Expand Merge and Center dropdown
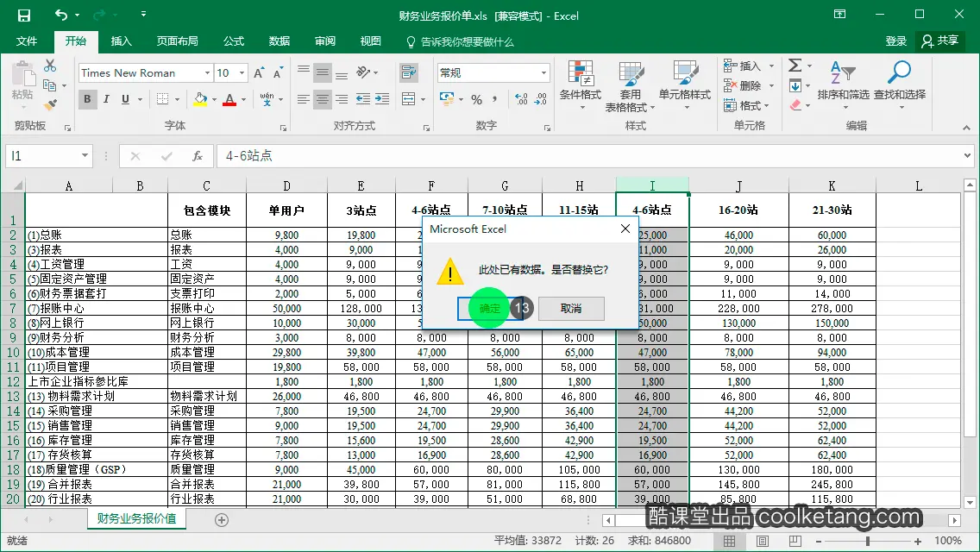Screen dimensions: 980x552 point(423,99)
